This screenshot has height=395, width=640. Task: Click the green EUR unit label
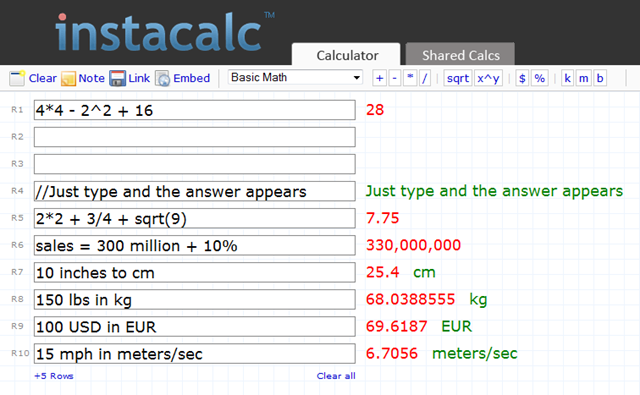pos(456,326)
